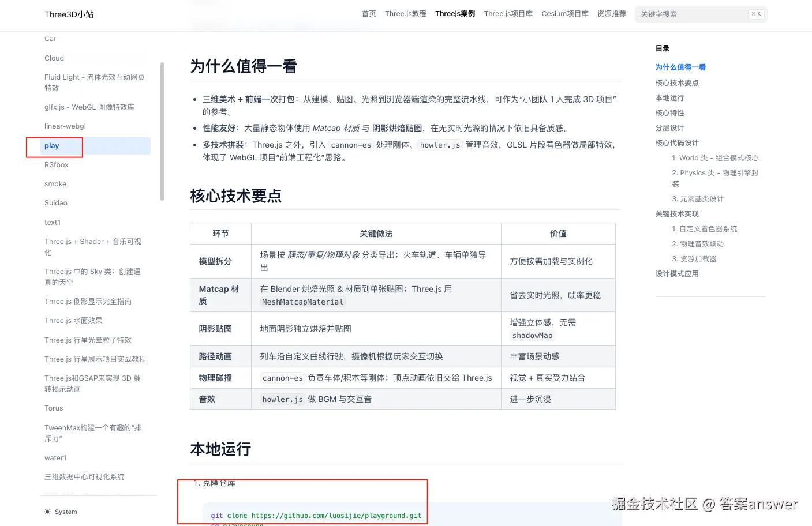Click the 物理碰撞 table cell

[x=221, y=378]
